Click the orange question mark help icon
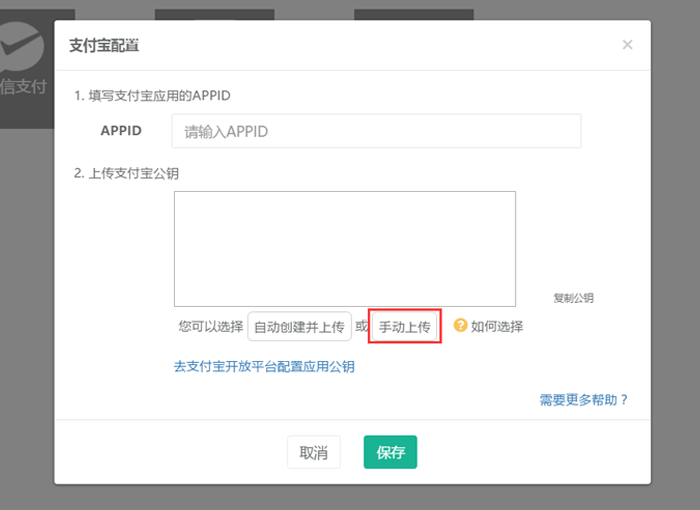The height and width of the screenshot is (510, 700). pos(460,326)
